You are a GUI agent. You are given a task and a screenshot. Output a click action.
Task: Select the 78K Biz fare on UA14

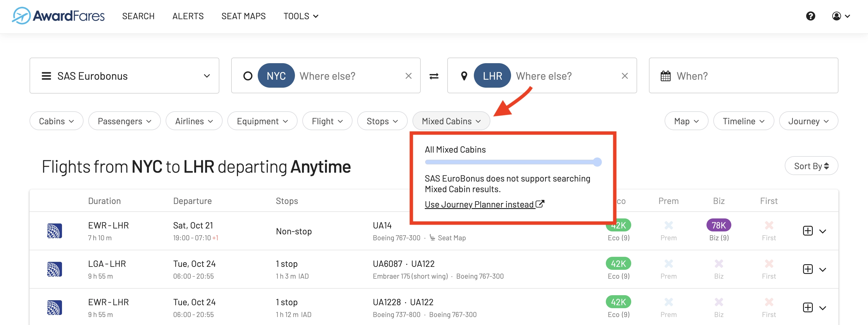click(x=719, y=225)
